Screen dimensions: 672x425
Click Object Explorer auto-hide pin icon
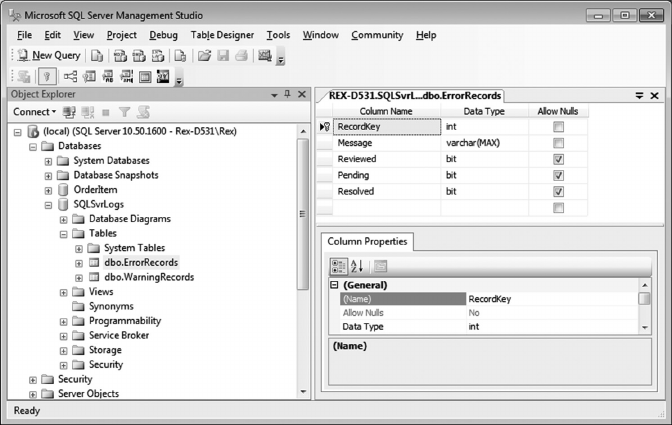[x=288, y=94]
